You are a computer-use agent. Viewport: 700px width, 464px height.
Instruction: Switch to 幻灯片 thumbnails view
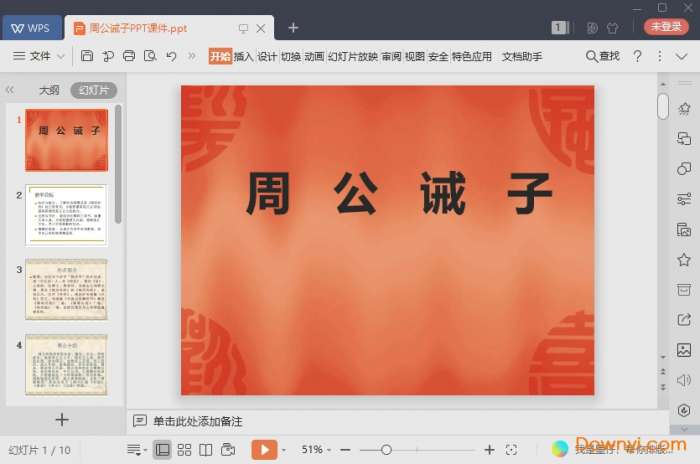[94, 90]
